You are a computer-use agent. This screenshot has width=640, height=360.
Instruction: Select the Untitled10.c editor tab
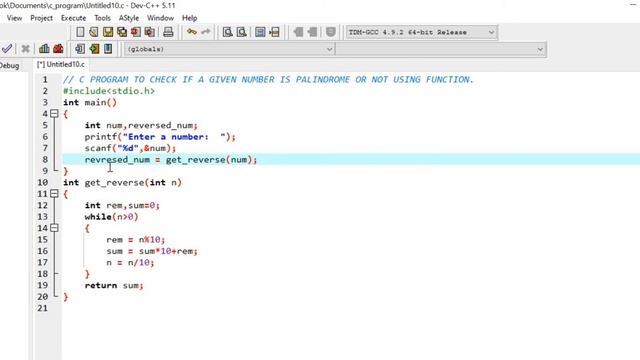(x=61, y=64)
